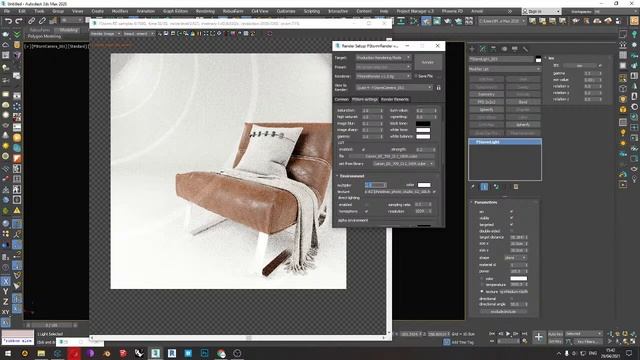Click the Undo arrow in main toolbar
Viewport: 640px width, 360px height.
[8, 20]
